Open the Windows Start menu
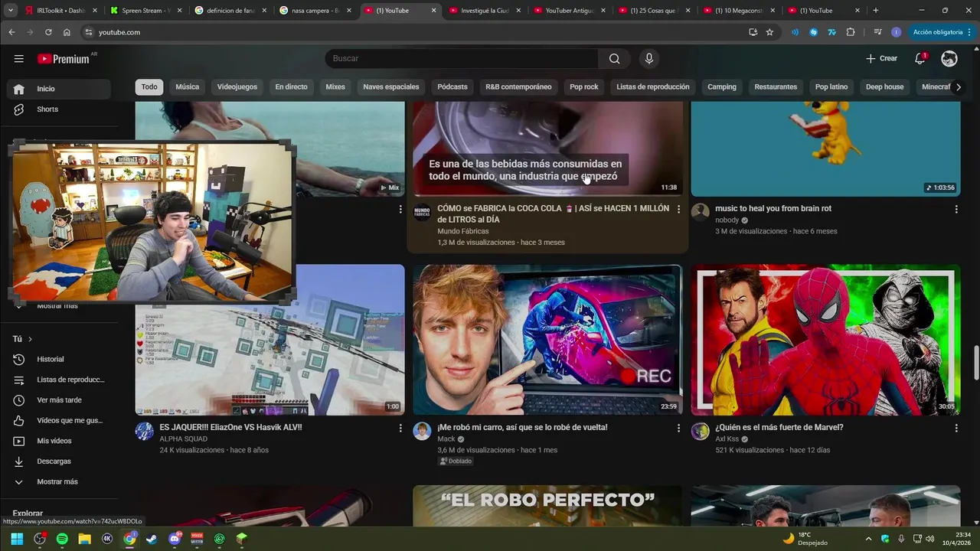980x551 pixels. (x=17, y=539)
